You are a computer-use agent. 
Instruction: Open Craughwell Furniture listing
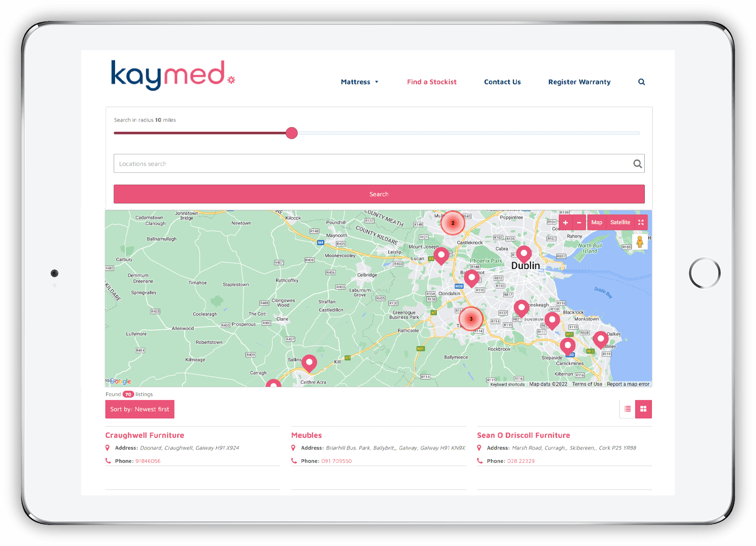pyautogui.click(x=145, y=435)
